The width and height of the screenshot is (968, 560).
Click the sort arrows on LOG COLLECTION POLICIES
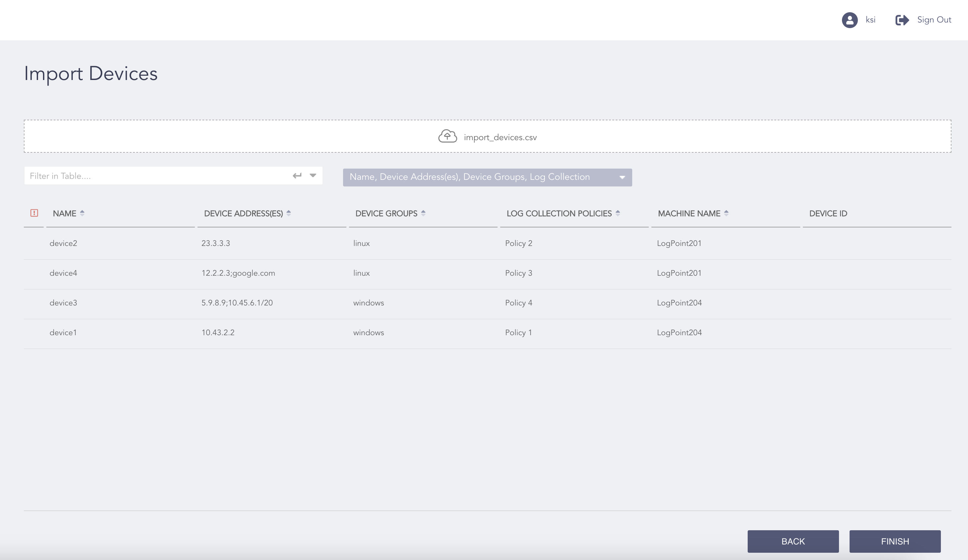[618, 213]
